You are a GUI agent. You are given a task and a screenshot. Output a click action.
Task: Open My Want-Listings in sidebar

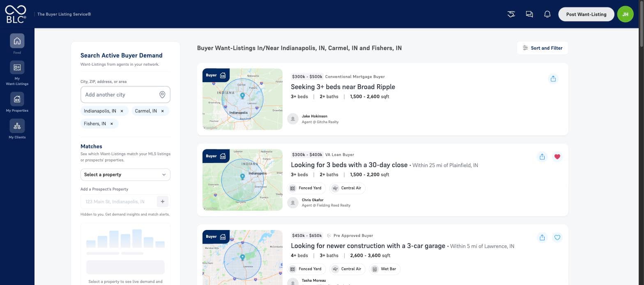(17, 67)
